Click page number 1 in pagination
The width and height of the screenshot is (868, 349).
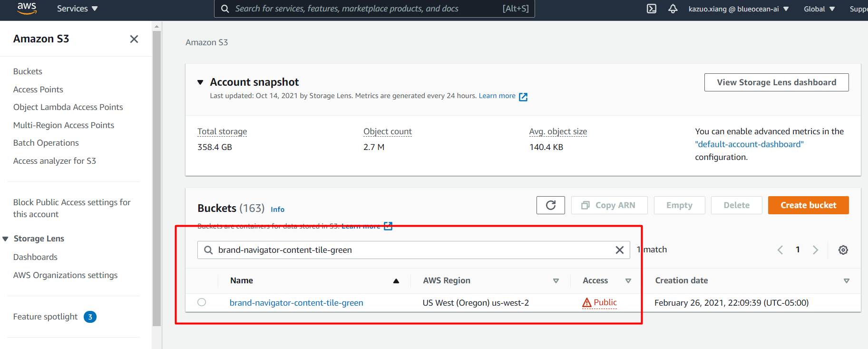point(798,249)
